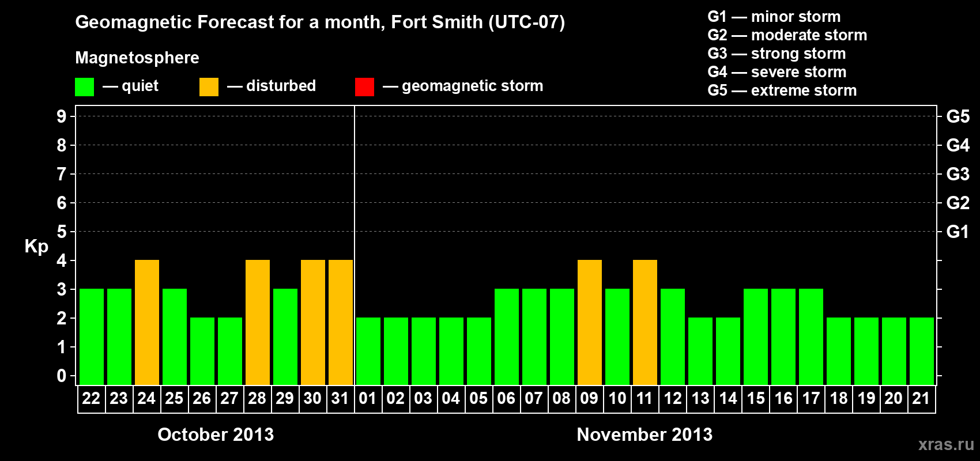Viewport: 980px width, 461px height.
Task: Click the Kp axis title
Action: (36, 247)
